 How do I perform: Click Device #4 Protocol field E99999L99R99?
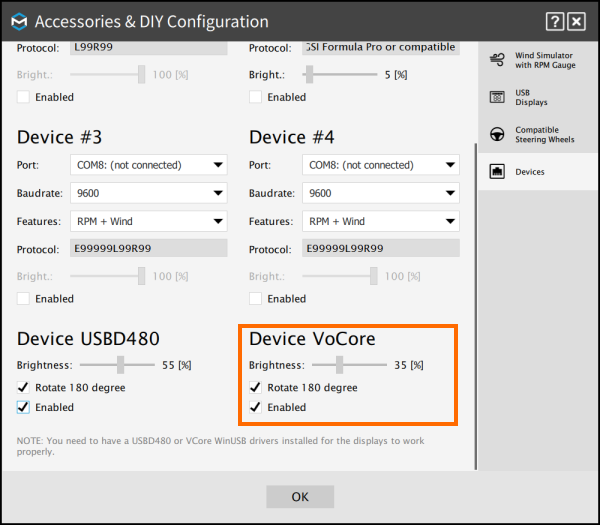pos(381,248)
